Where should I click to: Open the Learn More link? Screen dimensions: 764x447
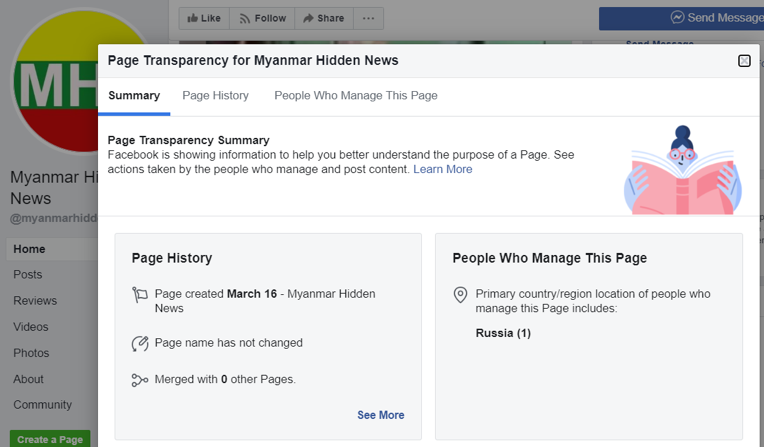pyautogui.click(x=442, y=169)
